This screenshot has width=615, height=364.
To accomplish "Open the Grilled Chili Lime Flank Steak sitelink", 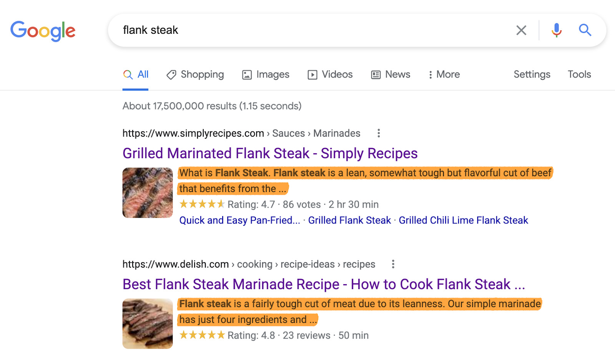I will tap(463, 220).
